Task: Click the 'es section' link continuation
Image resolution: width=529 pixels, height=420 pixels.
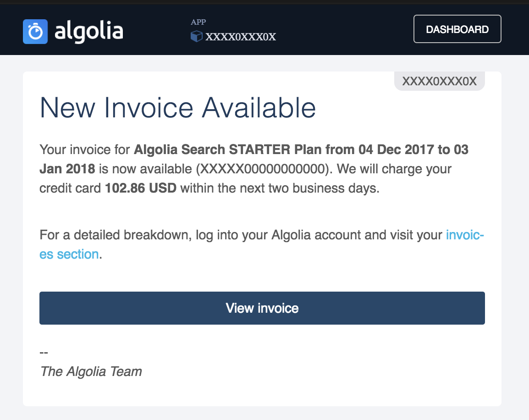Action: (69, 254)
